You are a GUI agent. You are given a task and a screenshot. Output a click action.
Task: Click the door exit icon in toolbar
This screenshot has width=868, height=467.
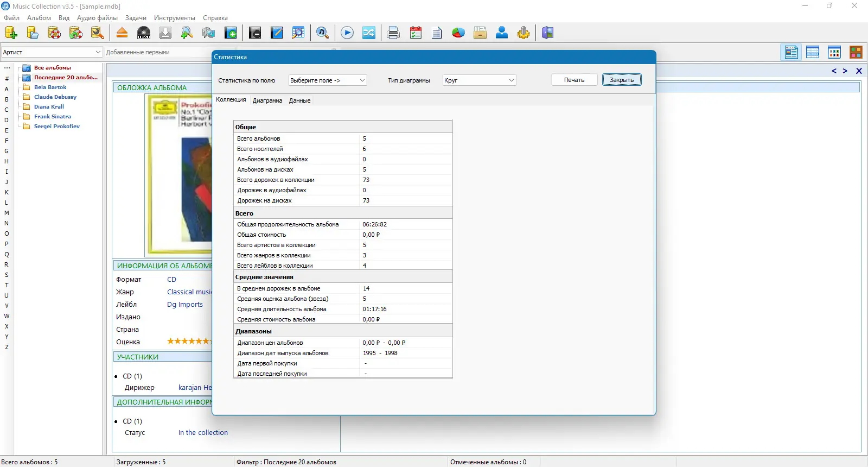pyautogui.click(x=548, y=33)
